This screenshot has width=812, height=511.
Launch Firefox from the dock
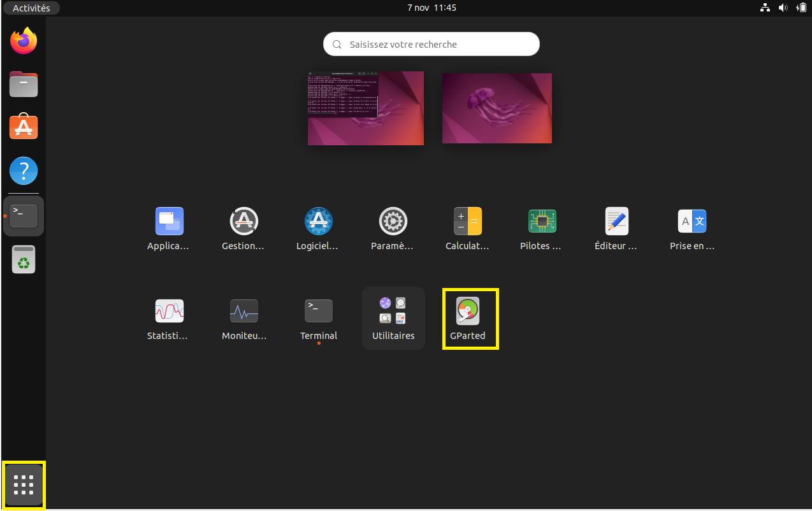(x=24, y=41)
